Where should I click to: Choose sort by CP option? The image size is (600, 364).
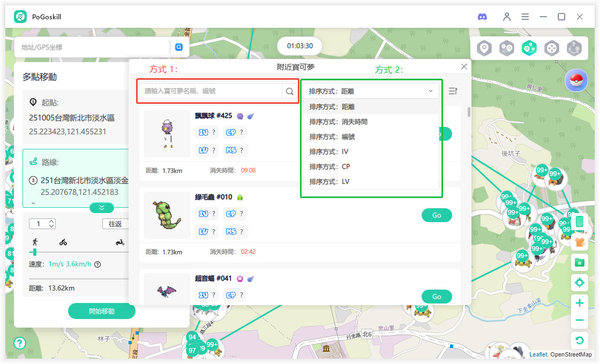point(371,166)
